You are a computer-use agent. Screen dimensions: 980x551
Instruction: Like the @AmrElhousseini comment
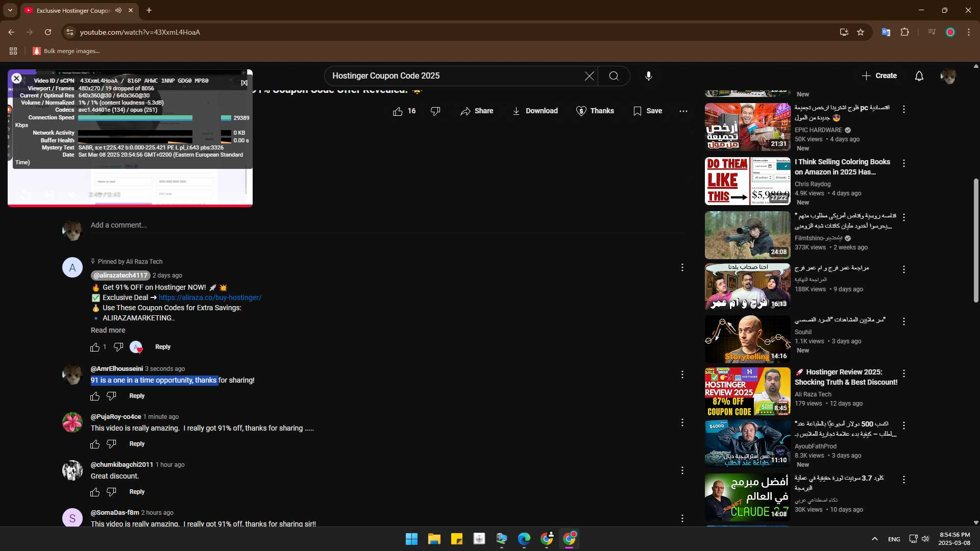click(95, 396)
